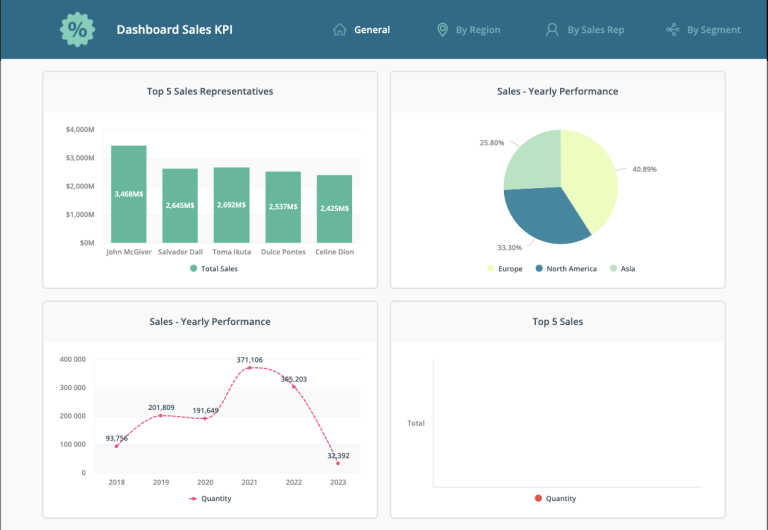Image resolution: width=768 pixels, height=530 pixels.
Task: Select the By Segment tab
Action: [x=713, y=30]
